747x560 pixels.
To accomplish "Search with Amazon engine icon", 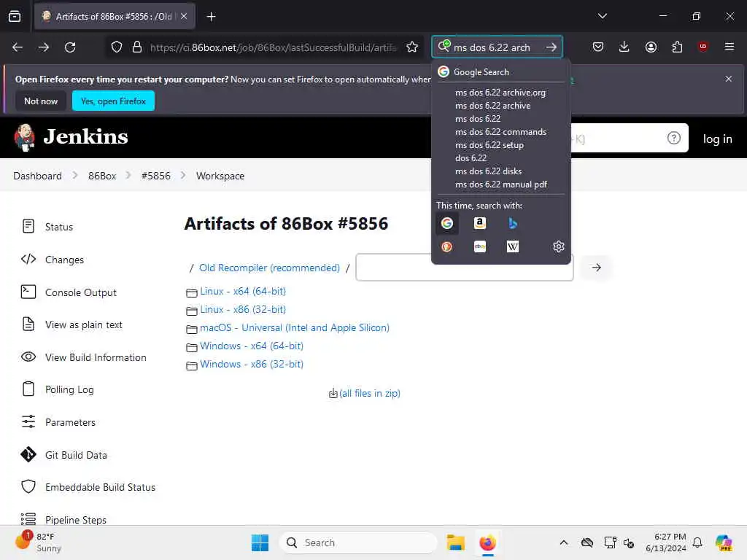I will tap(480, 223).
